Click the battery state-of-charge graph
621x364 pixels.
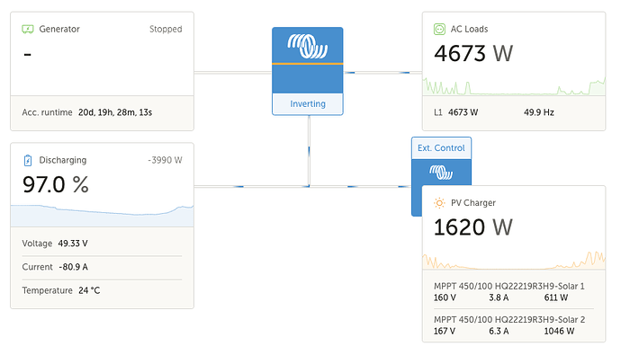(102, 216)
